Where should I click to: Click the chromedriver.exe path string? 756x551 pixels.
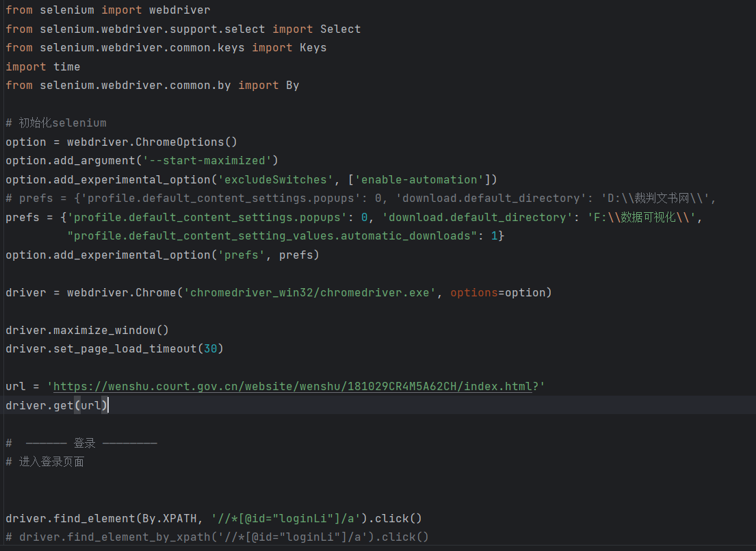click(x=310, y=292)
